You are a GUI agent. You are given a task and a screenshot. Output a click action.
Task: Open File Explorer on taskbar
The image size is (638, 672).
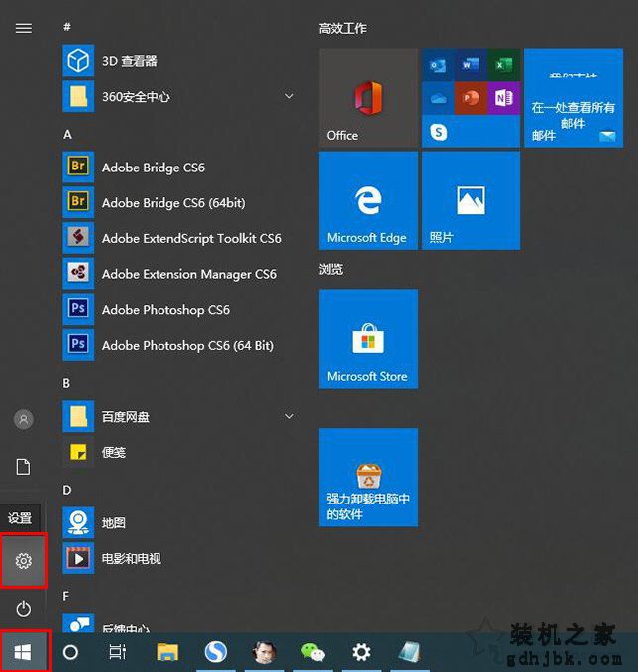167,653
